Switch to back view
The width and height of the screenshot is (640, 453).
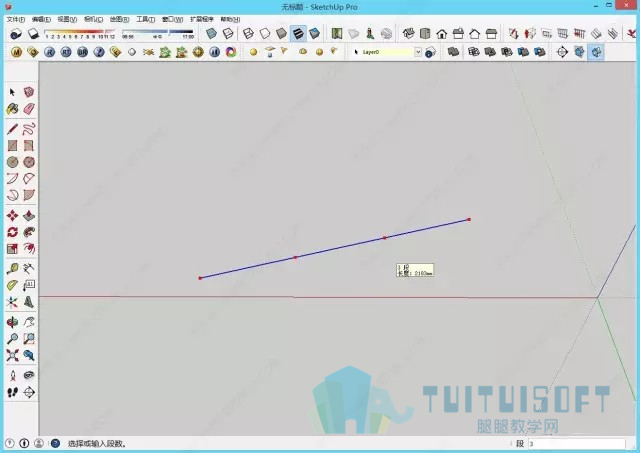pos(475,33)
